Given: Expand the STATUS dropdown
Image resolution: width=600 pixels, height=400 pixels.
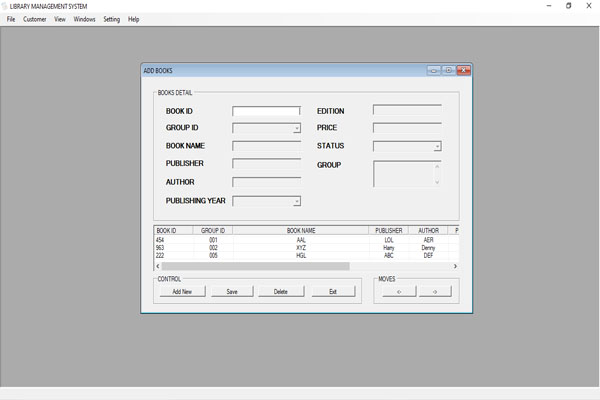Looking at the screenshot, I should click(x=437, y=147).
